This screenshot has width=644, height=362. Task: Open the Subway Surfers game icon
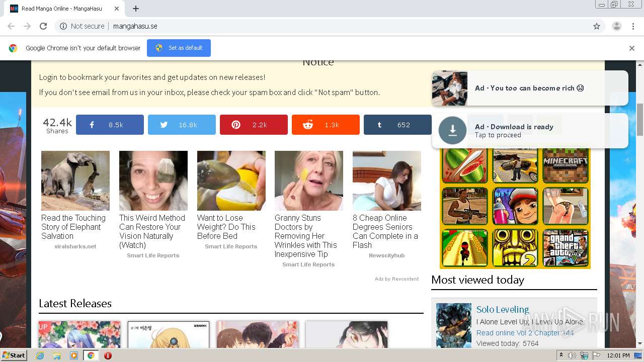pos(515,206)
